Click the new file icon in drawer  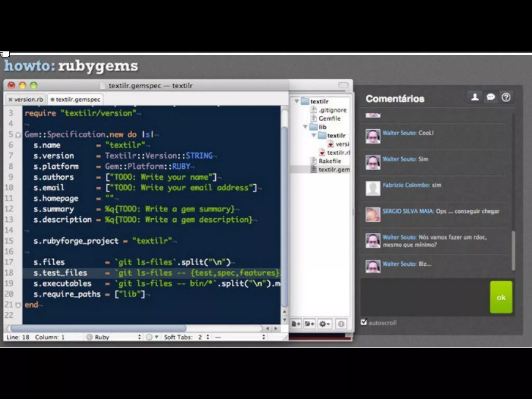(296, 324)
